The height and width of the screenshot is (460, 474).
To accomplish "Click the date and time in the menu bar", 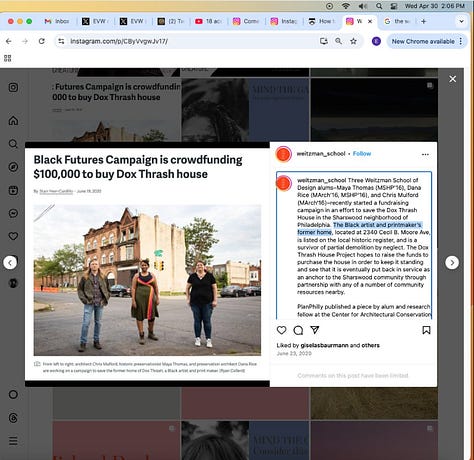I will point(435,6).
